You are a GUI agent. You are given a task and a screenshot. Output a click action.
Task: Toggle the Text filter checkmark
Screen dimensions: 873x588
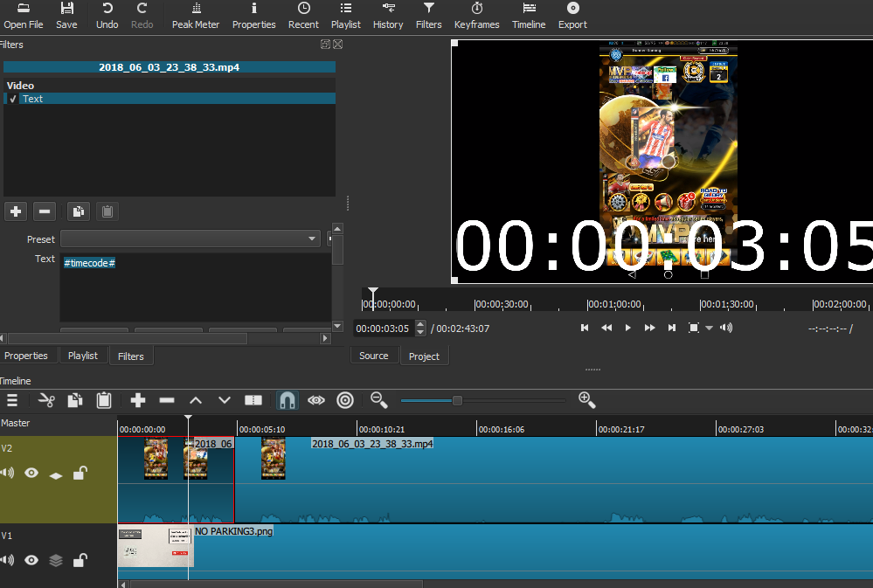click(x=13, y=99)
